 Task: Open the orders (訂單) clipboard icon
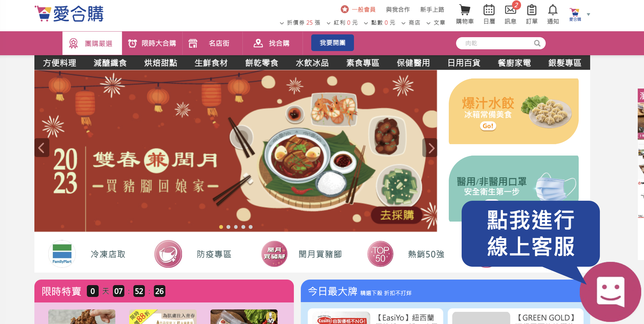pyautogui.click(x=531, y=10)
